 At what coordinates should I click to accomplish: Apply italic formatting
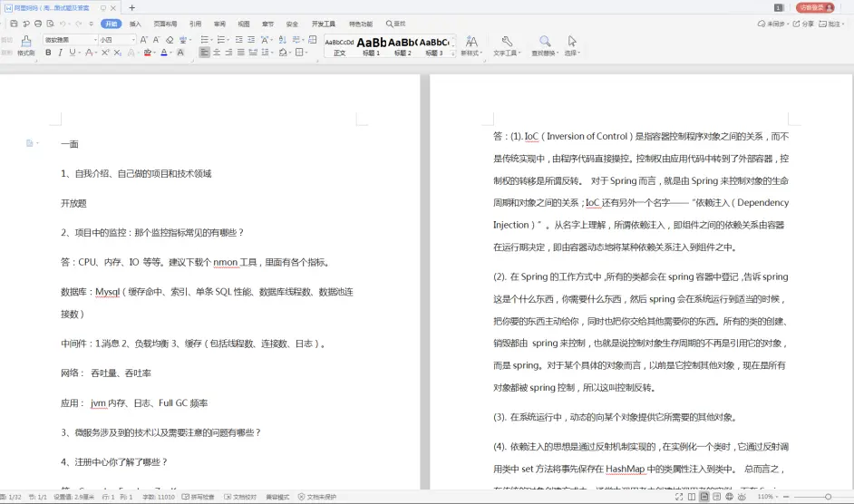[60, 53]
